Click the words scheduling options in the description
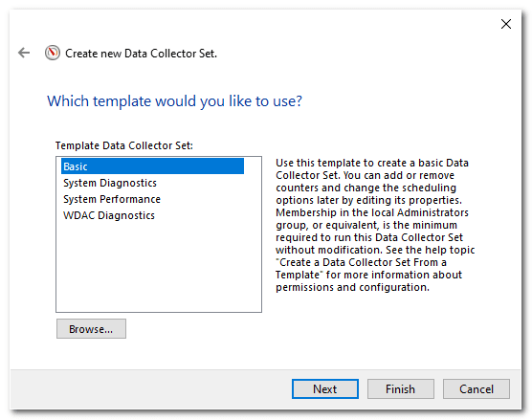Viewport: 532px width, 420px height. point(366,194)
